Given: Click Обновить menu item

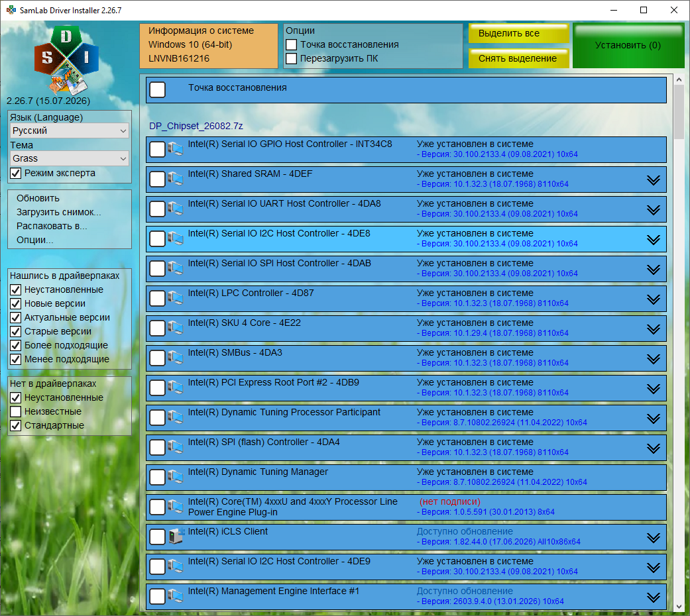Looking at the screenshot, I should tap(38, 198).
